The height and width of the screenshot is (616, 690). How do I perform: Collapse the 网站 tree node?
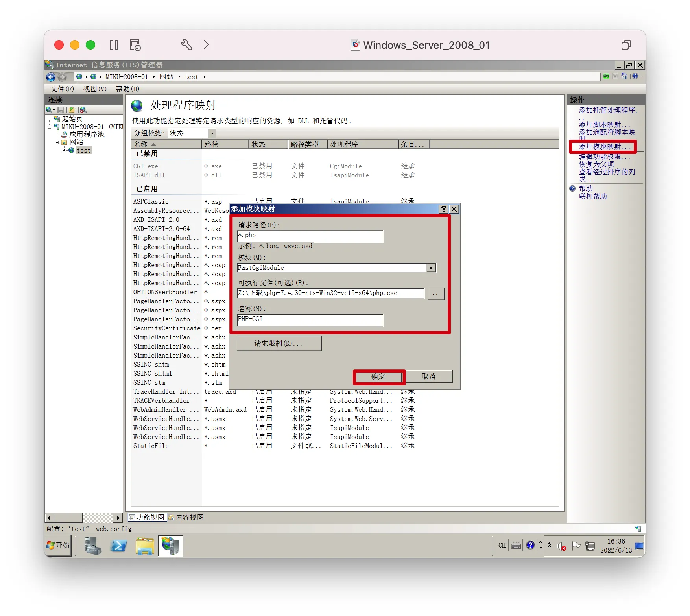click(x=57, y=142)
